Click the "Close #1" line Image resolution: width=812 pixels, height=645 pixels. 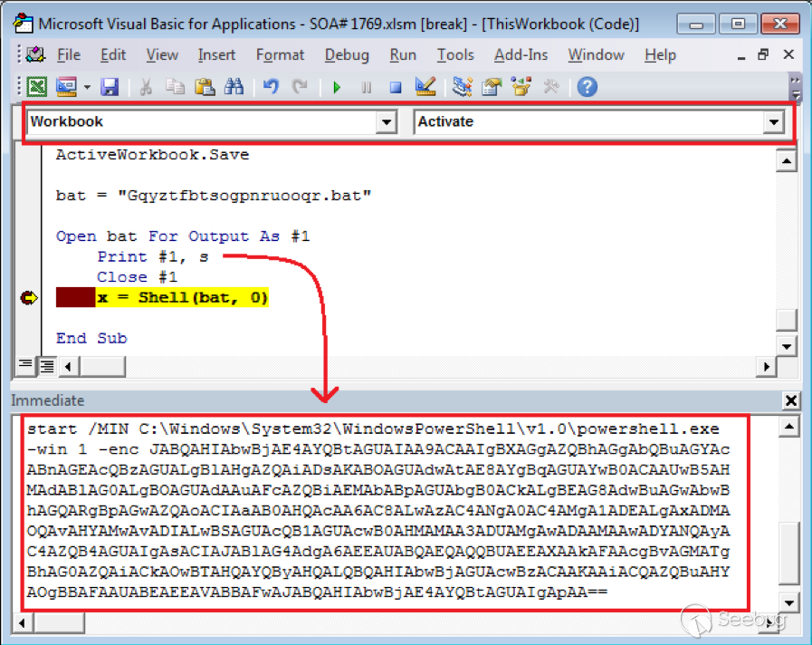click(x=138, y=277)
